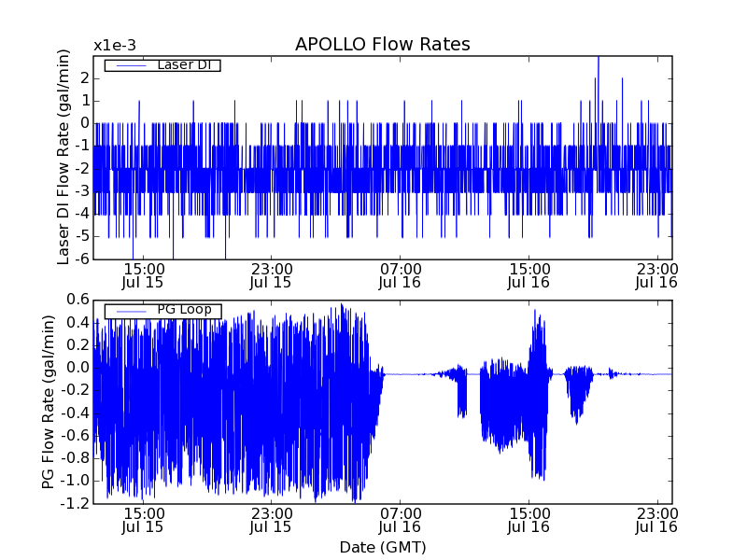Select the PG Flow Rate y-axis label
The width and height of the screenshot is (747, 560).
[x=49, y=401]
